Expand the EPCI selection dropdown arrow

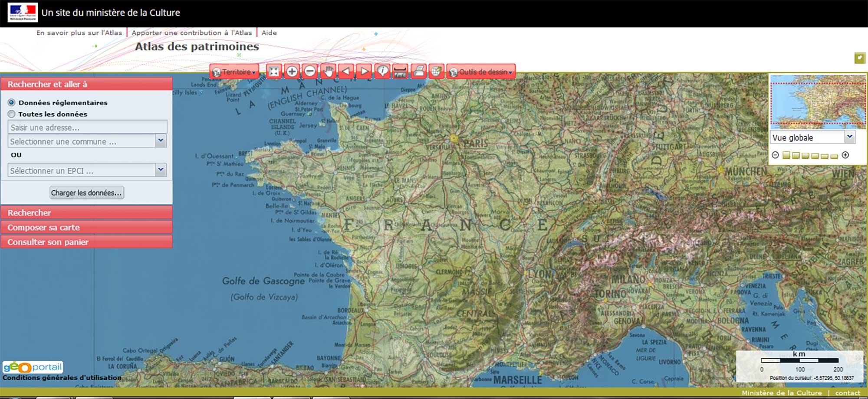[x=161, y=170]
